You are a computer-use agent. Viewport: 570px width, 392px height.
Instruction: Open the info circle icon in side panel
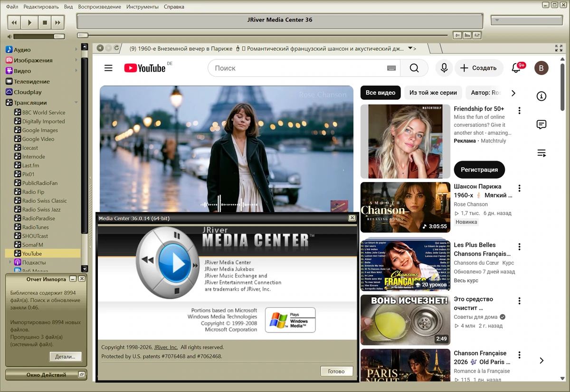coord(541,96)
